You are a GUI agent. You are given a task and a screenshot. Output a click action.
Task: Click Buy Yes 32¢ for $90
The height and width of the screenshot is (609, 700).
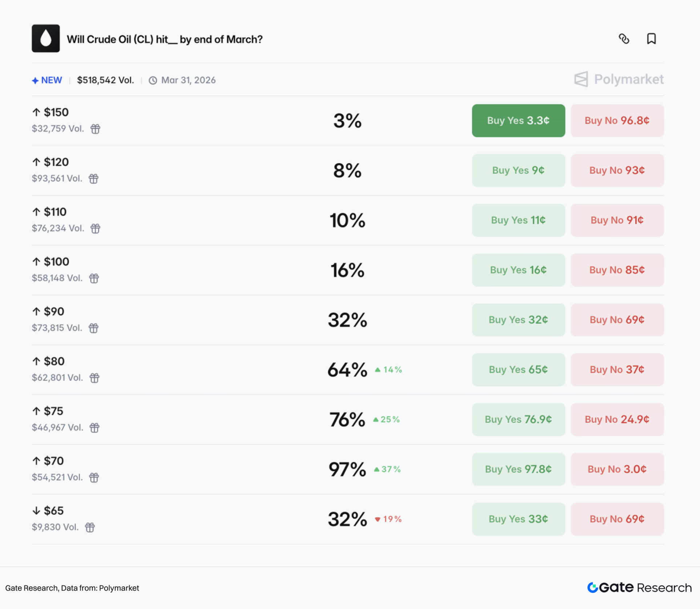[518, 320]
